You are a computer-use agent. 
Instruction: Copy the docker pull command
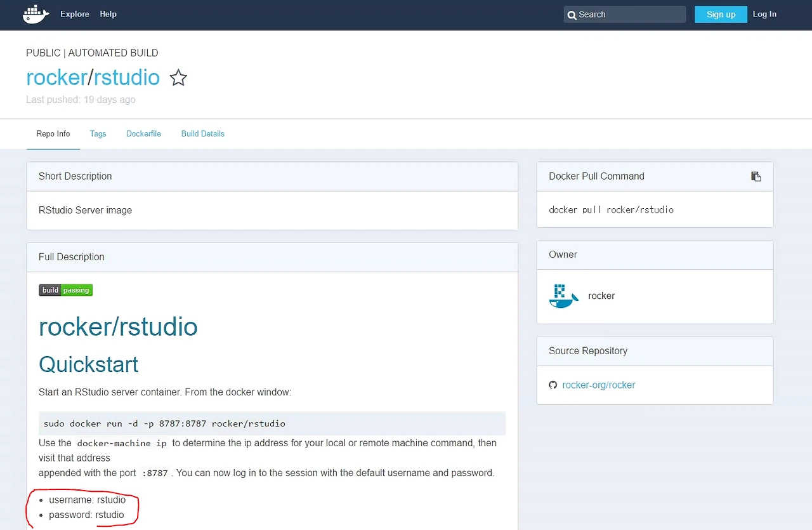[756, 176]
